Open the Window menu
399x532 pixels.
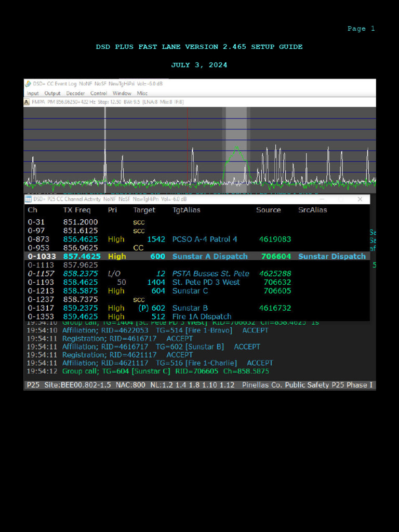[122, 93]
